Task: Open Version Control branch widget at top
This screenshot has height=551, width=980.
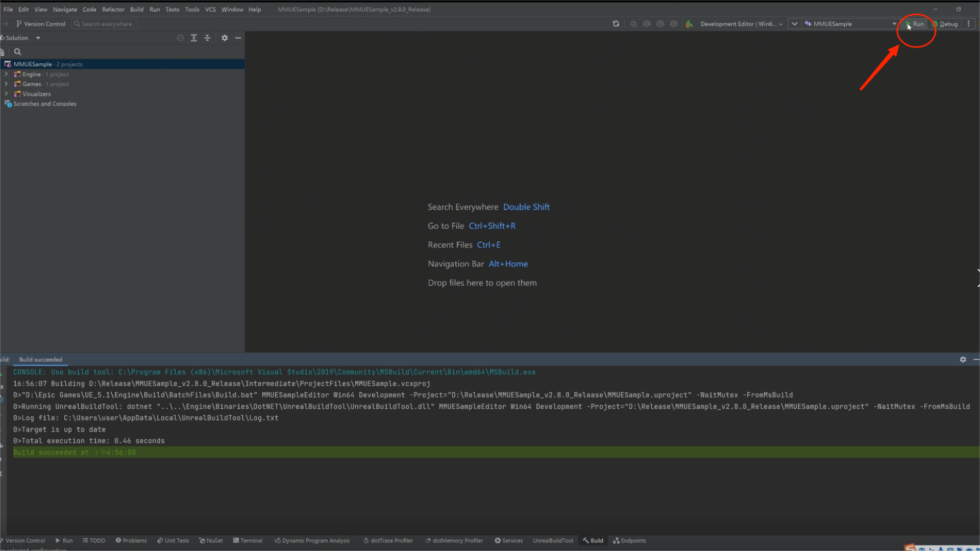Action: (x=41, y=24)
